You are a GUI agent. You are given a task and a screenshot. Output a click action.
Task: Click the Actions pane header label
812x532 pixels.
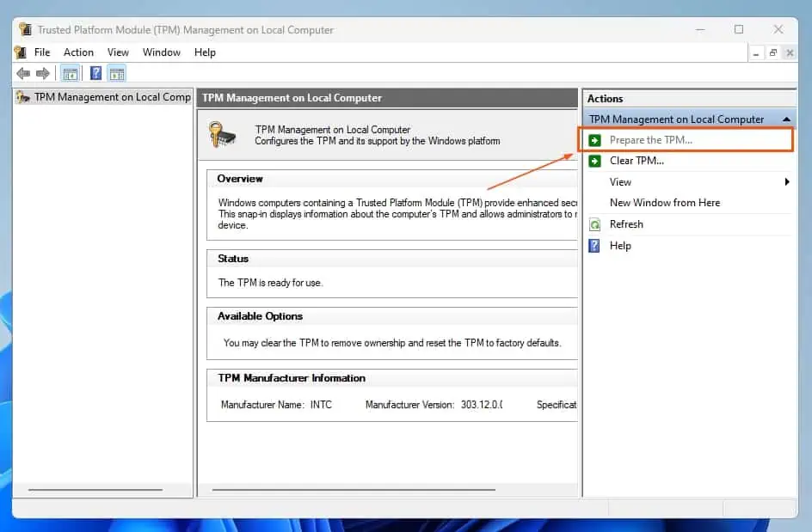point(605,98)
